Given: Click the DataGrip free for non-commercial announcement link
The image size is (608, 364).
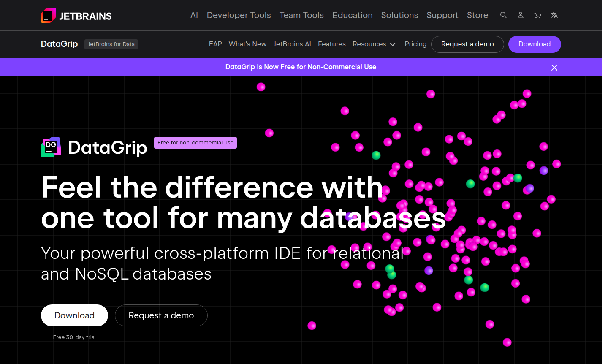Looking at the screenshot, I should click(x=301, y=67).
